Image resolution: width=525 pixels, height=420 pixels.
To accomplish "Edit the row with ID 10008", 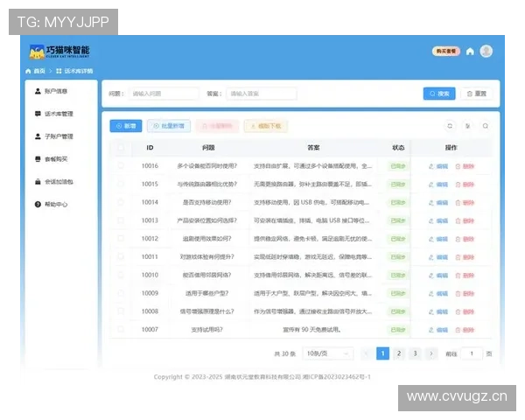I will 438,311.
